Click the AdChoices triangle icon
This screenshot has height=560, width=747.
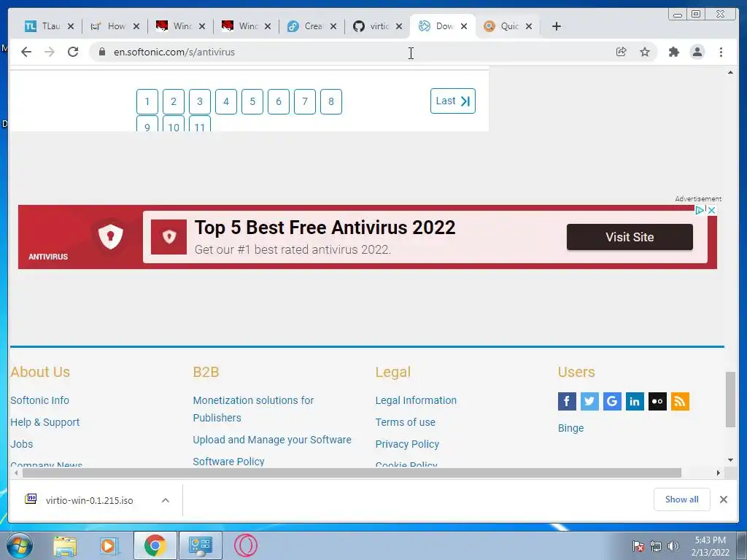coord(700,210)
